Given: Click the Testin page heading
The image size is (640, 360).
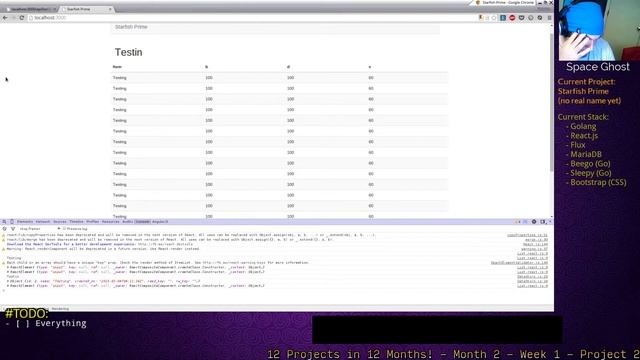Looking at the screenshot, I should click(129, 52).
